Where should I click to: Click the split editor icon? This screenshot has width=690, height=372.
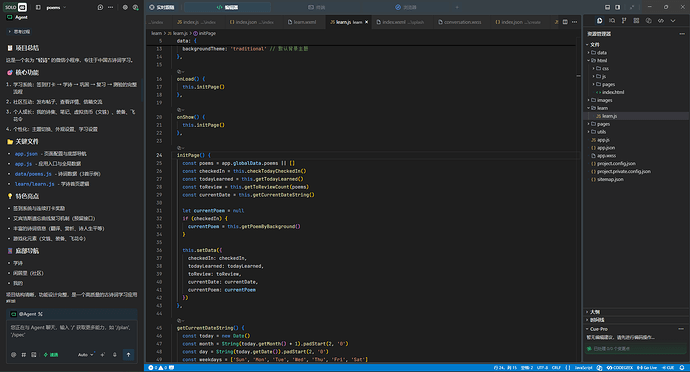[565, 22]
